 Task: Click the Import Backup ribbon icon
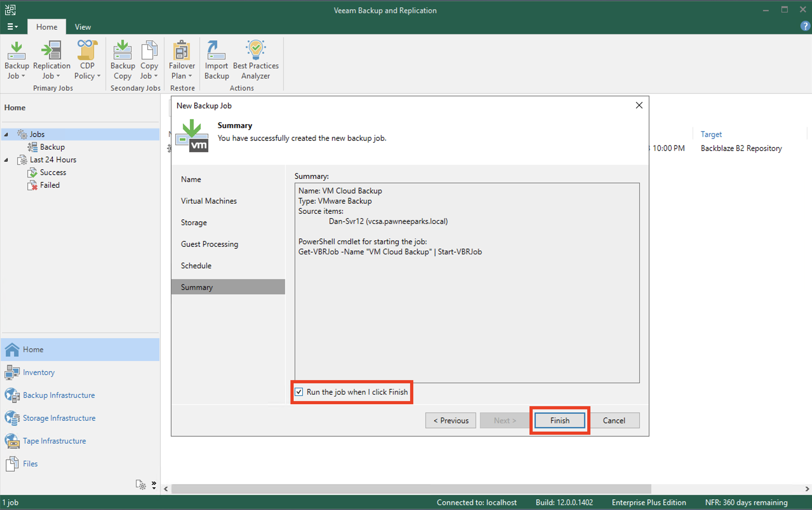click(x=216, y=50)
